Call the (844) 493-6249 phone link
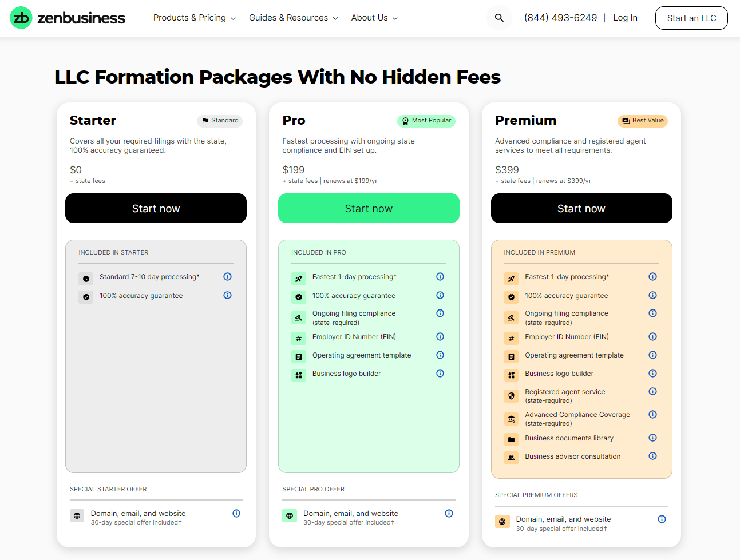740x560 pixels. [x=560, y=18]
